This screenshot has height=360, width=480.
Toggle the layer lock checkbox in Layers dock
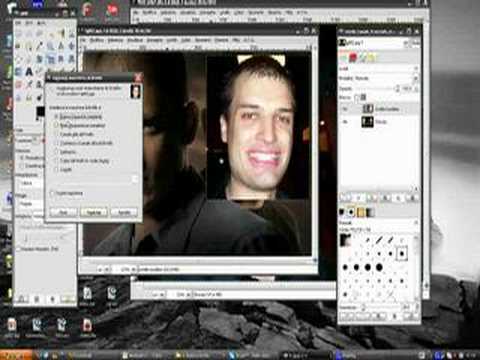tap(357, 97)
